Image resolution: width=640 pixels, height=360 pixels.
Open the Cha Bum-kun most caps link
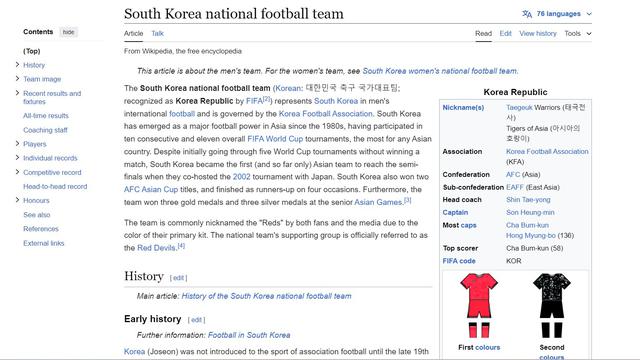pos(527,225)
